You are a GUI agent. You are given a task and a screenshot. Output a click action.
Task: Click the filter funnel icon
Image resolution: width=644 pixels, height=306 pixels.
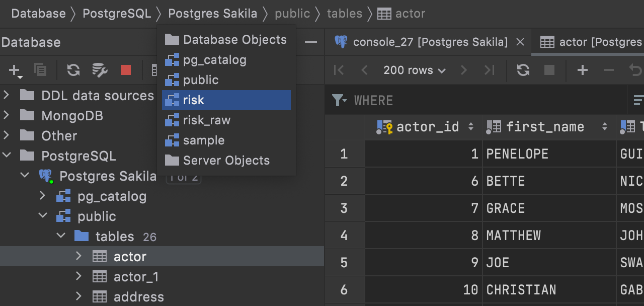(x=339, y=100)
